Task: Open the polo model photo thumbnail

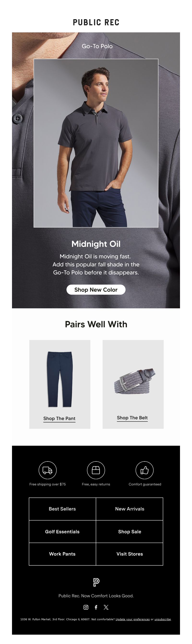Action: [96, 143]
